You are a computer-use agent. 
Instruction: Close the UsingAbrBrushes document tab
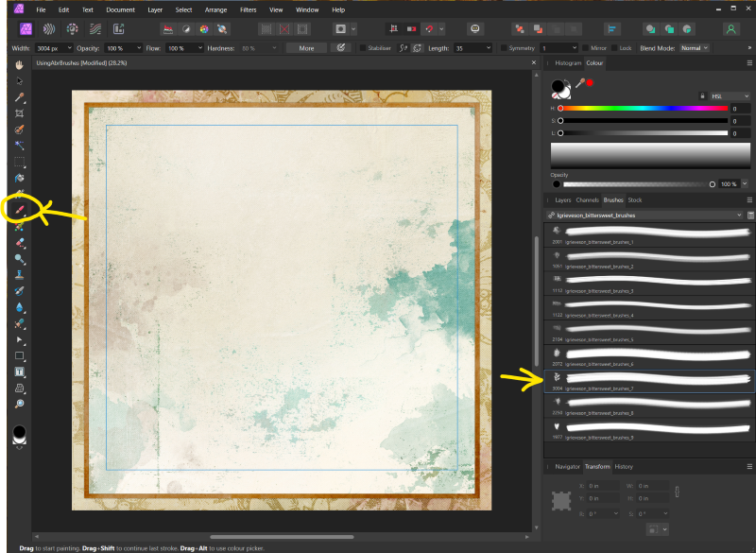(x=534, y=62)
